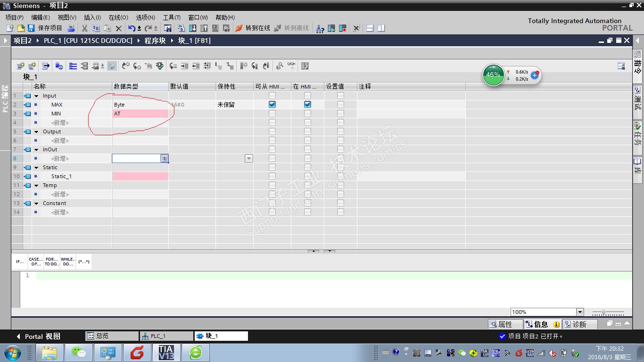Image resolution: width=644 pixels, height=362 pixels.
Task: Click the Static_1 data type cell
Action: (x=140, y=176)
